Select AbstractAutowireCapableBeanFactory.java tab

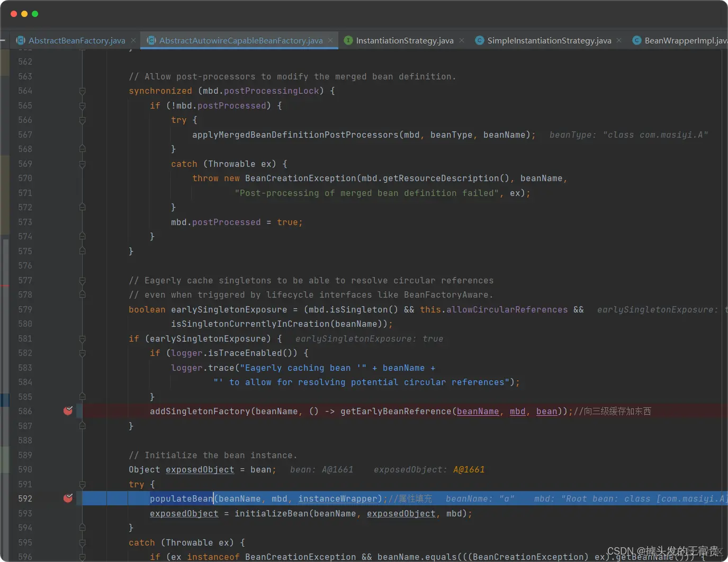tap(241, 41)
